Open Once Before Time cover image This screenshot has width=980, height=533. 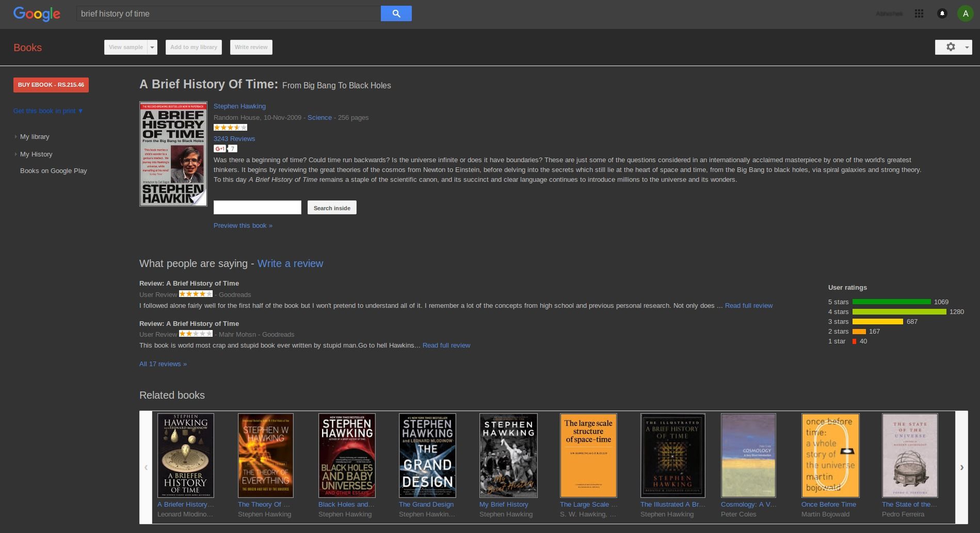[x=830, y=455]
